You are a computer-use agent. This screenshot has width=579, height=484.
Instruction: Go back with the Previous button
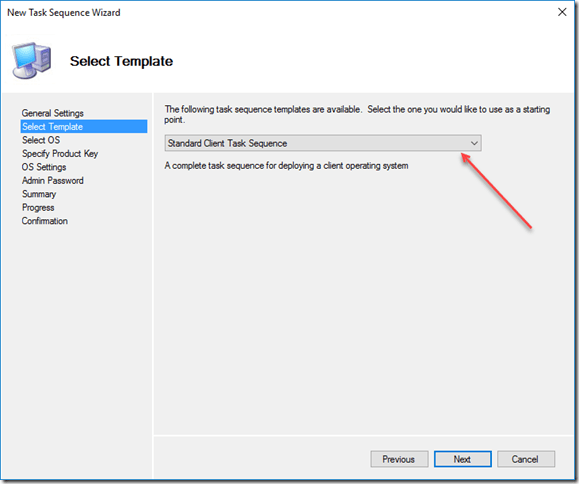pyautogui.click(x=399, y=459)
